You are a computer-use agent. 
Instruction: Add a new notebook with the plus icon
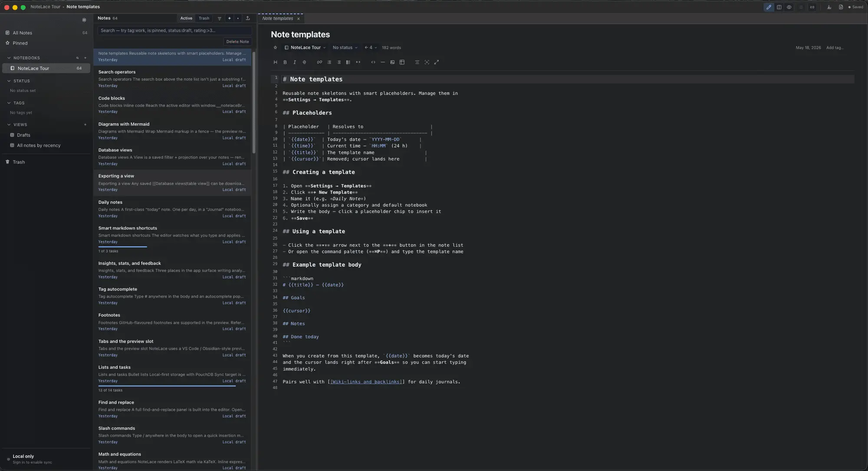click(x=85, y=58)
